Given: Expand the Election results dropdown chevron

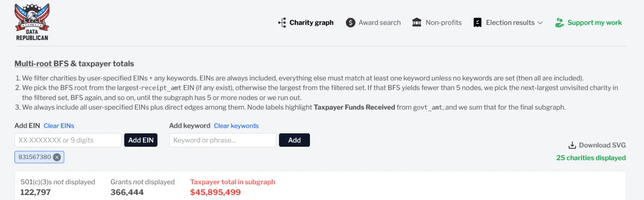Looking at the screenshot, I should [x=540, y=23].
